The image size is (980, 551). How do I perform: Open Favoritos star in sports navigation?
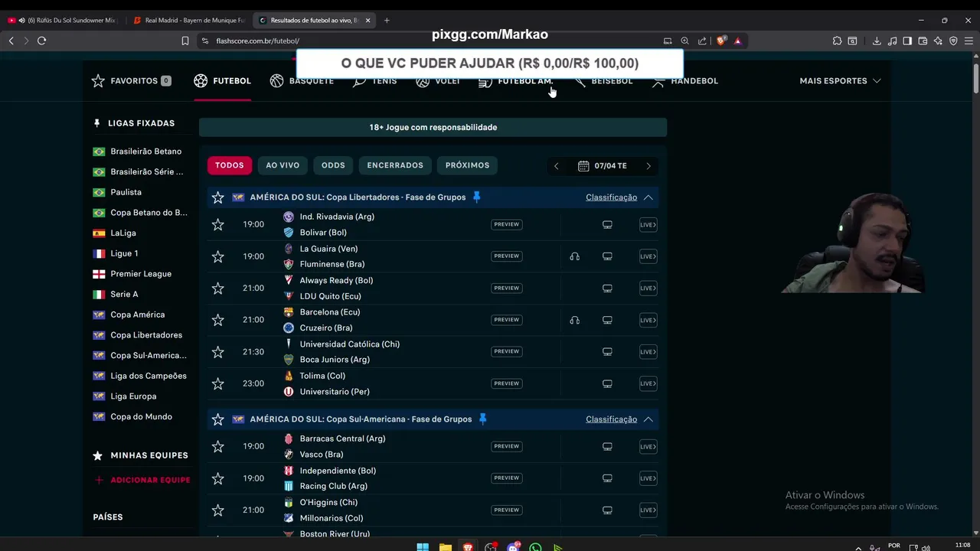tap(98, 80)
